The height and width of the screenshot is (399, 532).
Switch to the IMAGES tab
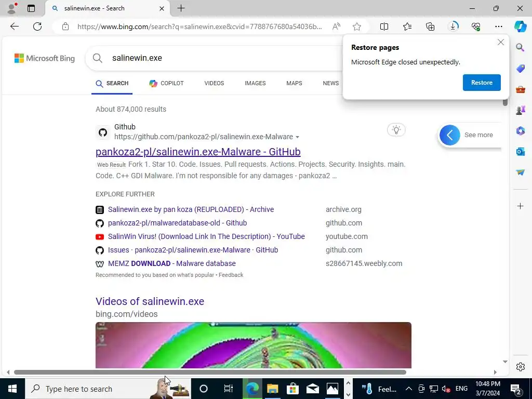(x=255, y=84)
